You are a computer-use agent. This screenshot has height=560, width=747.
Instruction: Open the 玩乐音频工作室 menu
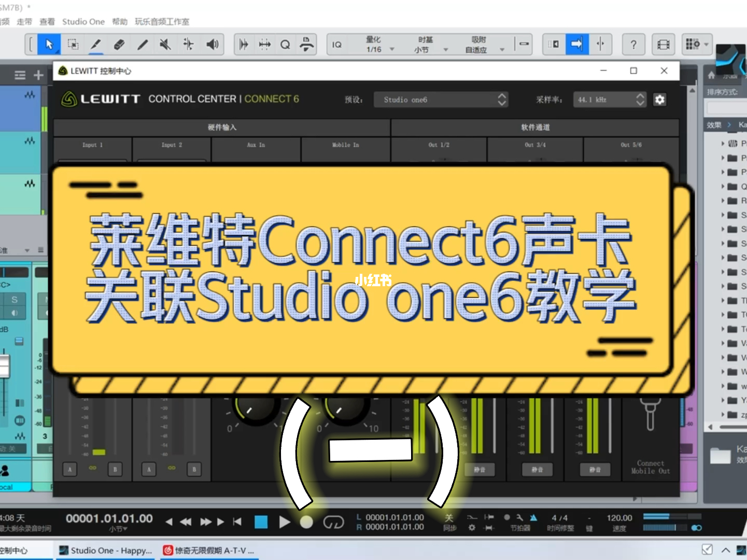pyautogui.click(x=162, y=22)
